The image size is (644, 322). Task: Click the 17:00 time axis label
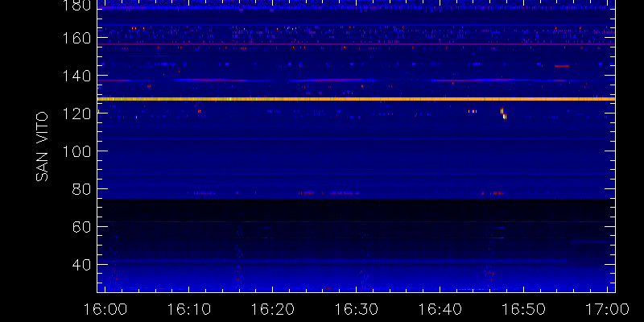608,309
